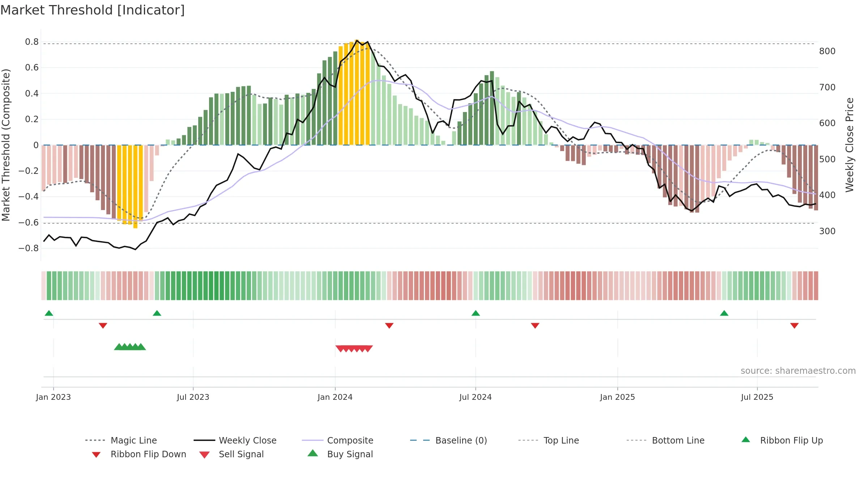Screen dimensions: 868x488
Task: Toggle the Top Line legend entry
Action: [x=549, y=440]
